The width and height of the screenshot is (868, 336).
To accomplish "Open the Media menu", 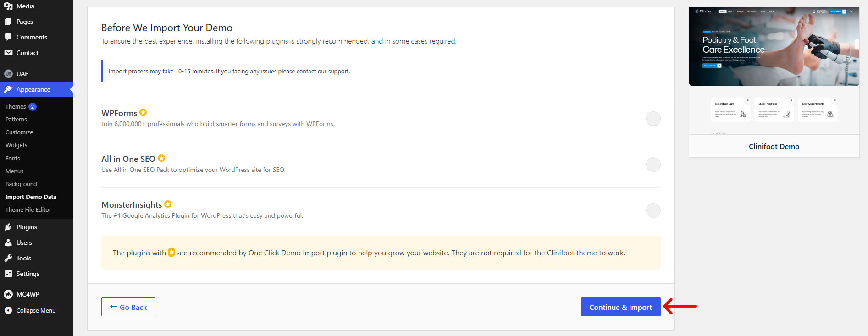I will (x=37, y=6).
